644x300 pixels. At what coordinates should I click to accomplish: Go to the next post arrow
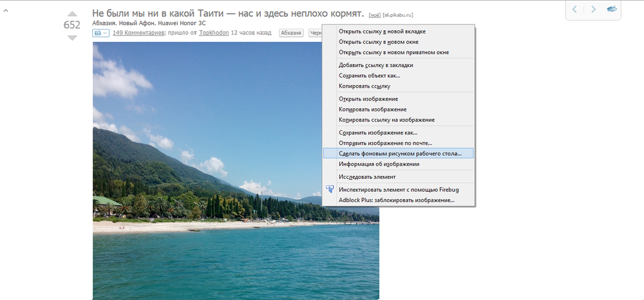tap(593, 9)
